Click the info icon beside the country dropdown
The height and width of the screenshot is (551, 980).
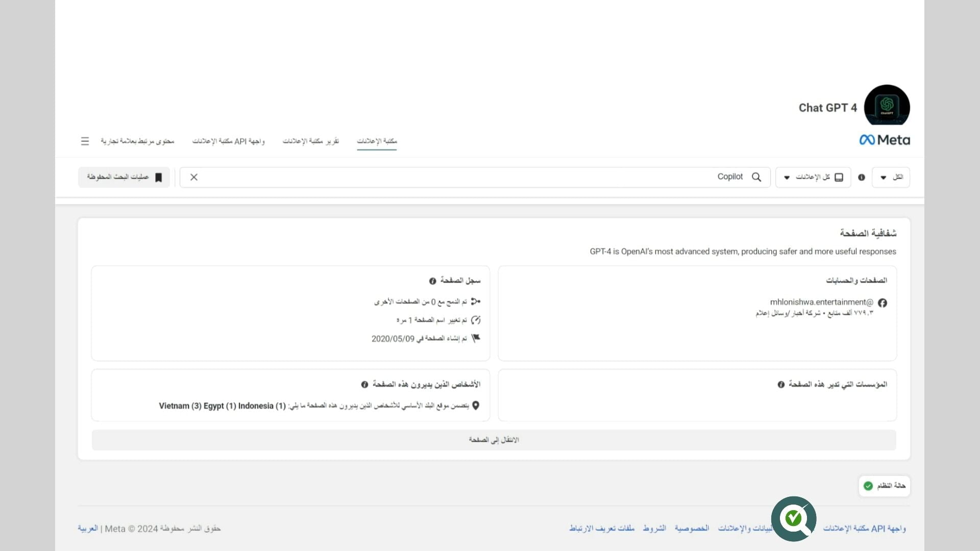862,177
